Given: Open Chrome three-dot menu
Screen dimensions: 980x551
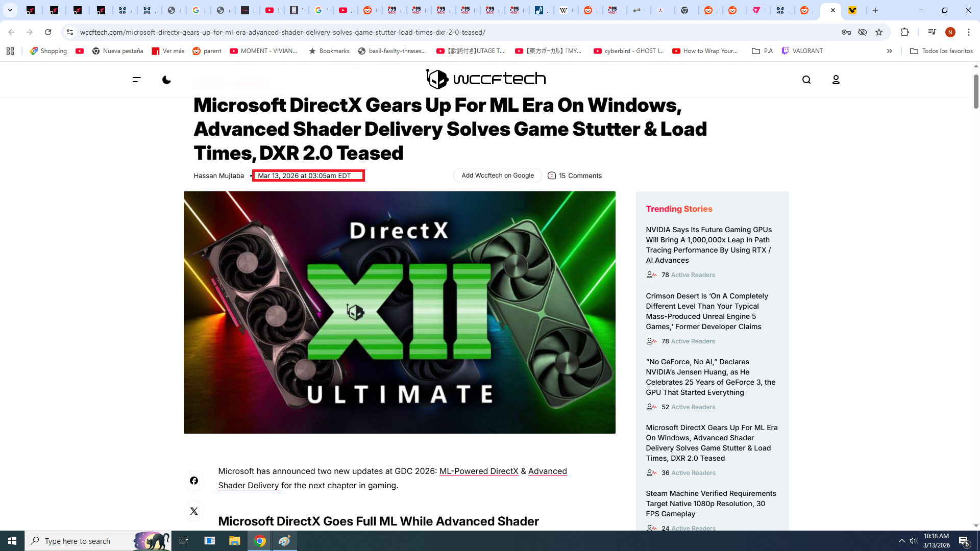Looking at the screenshot, I should coord(969,32).
